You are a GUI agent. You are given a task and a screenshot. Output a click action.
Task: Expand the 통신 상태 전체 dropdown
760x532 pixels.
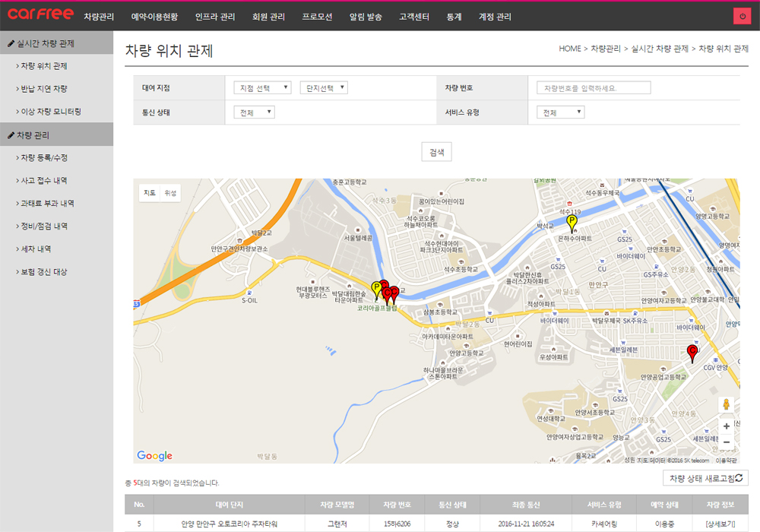(254, 112)
